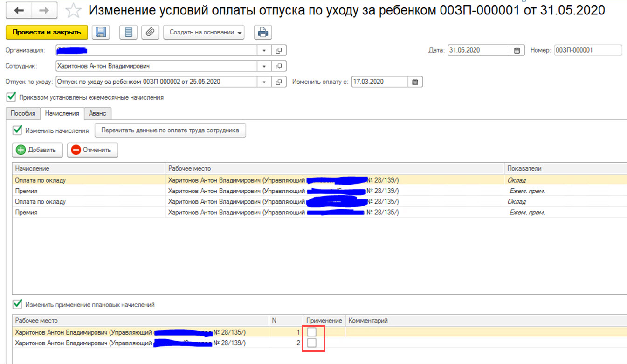This screenshot has width=627, height=364.
Task: Check Применение box for row 28/139
Action: (311, 343)
